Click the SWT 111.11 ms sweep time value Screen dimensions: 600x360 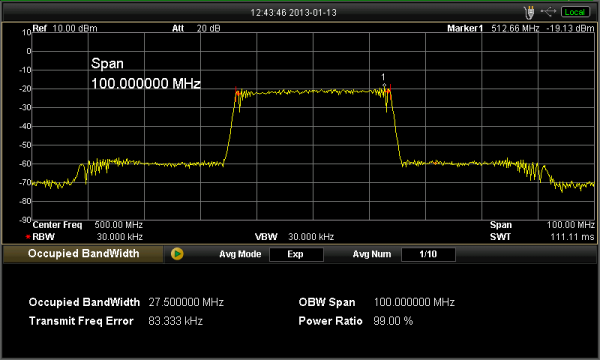(x=572, y=237)
